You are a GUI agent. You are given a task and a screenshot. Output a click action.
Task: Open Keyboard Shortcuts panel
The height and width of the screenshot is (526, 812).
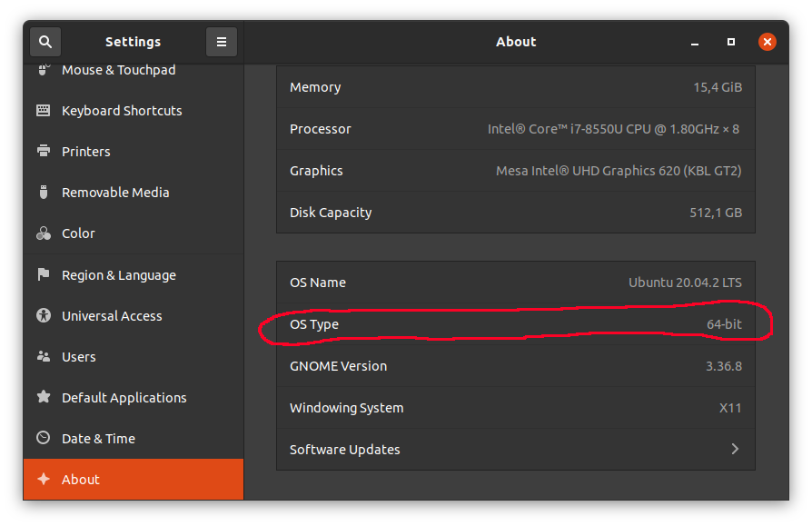point(134,111)
